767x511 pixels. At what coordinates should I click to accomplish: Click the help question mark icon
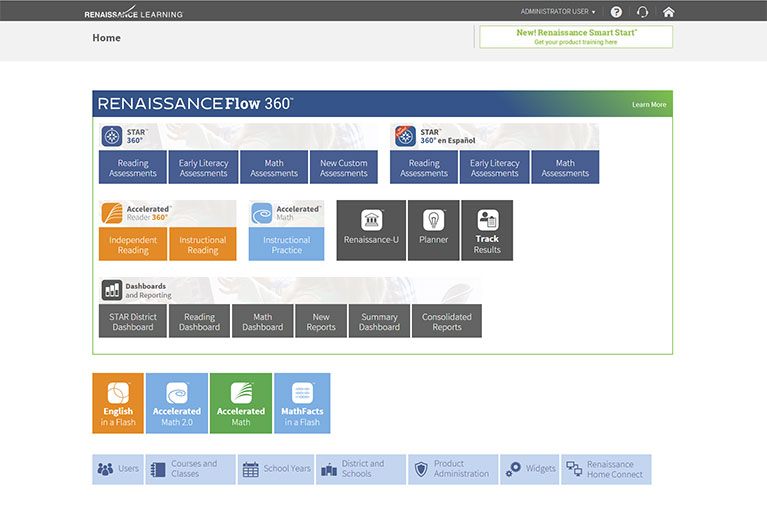coord(616,12)
